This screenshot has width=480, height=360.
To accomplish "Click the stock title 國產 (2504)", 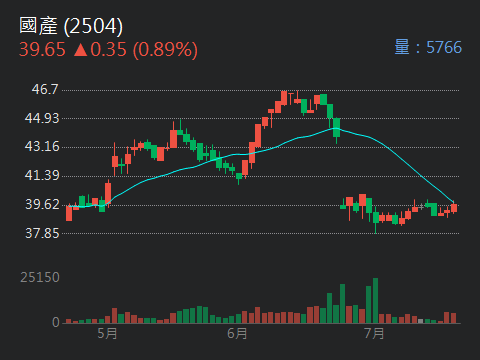I will click(71, 26).
